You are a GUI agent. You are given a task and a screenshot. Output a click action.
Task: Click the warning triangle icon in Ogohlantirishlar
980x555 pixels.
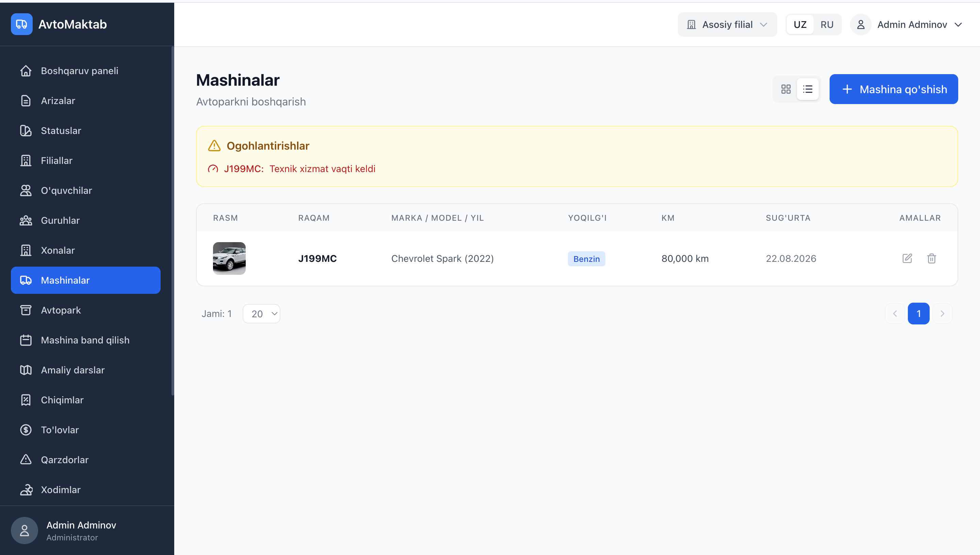tap(214, 146)
